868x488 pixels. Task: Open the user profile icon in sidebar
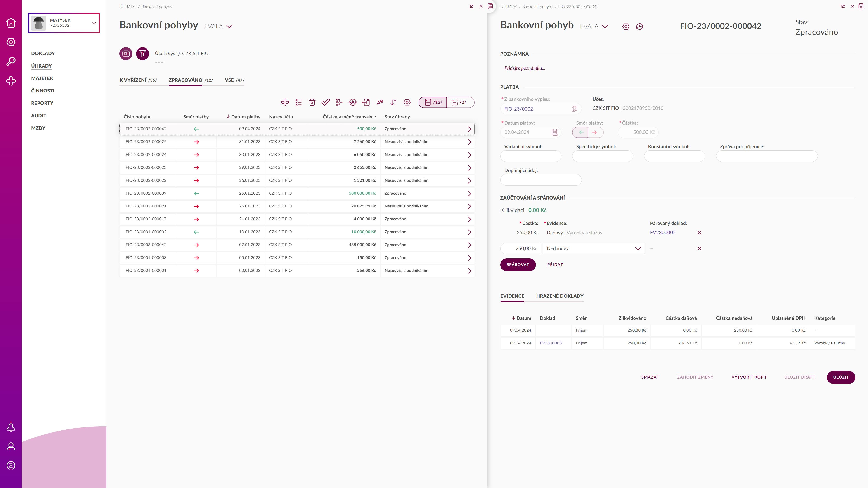click(x=11, y=447)
